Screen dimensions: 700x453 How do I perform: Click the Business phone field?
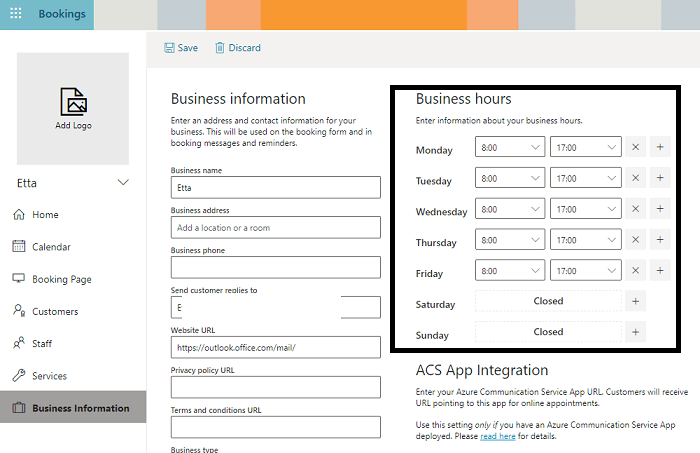pos(275,267)
